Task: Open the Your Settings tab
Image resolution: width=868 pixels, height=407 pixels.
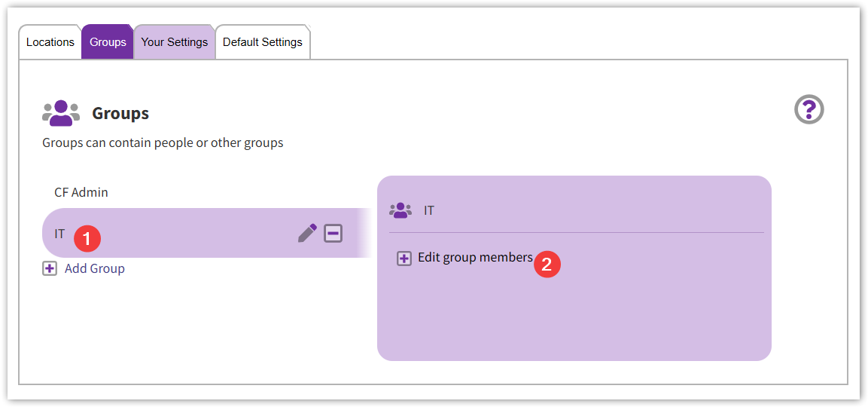Action: pyautogui.click(x=174, y=42)
